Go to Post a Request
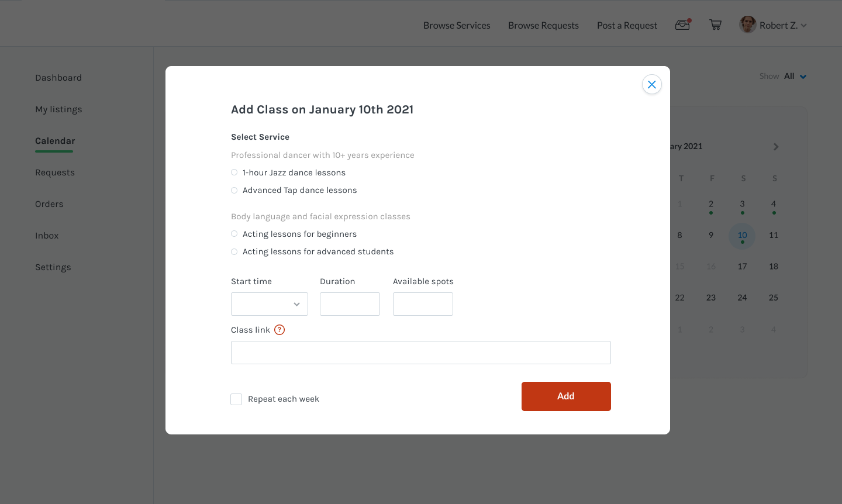 tap(627, 25)
